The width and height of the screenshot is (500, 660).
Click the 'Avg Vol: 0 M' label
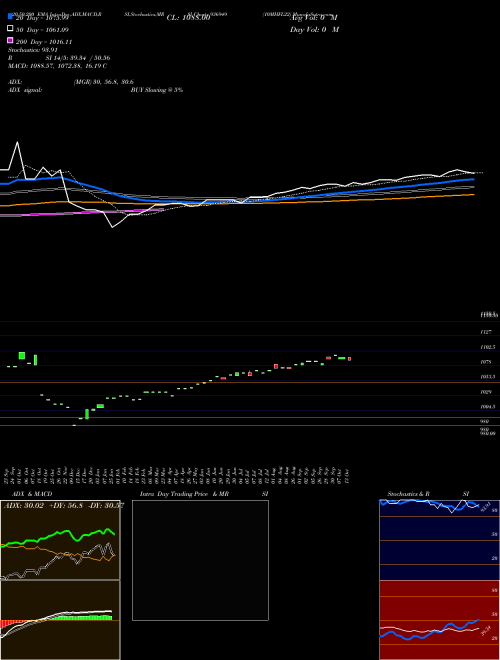coord(314,18)
